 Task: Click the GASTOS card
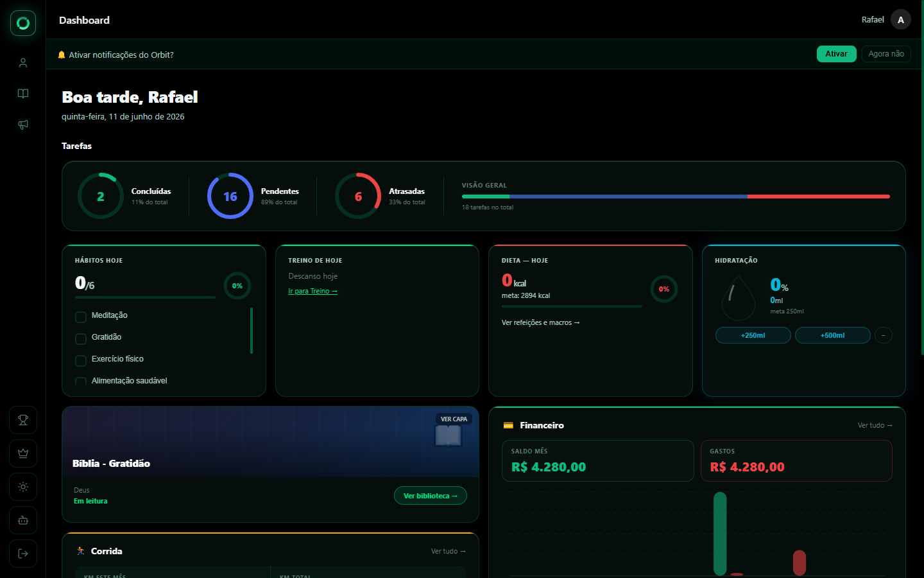[x=796, y=460]
